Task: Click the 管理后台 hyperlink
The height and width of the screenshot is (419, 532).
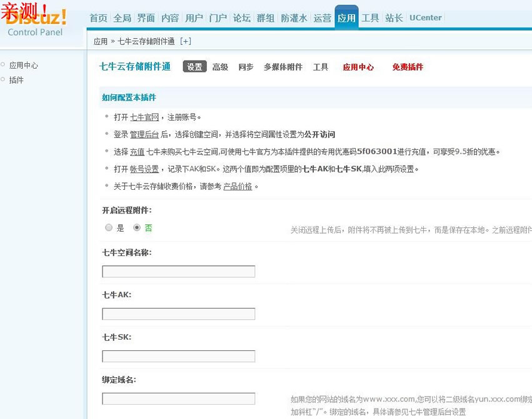Action: (144, 134)
